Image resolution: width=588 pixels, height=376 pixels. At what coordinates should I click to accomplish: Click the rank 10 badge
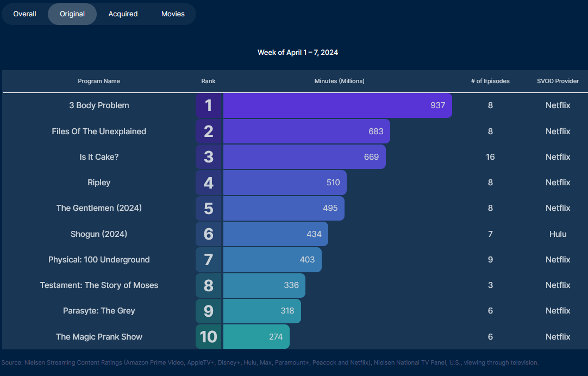tap(209, 336)
